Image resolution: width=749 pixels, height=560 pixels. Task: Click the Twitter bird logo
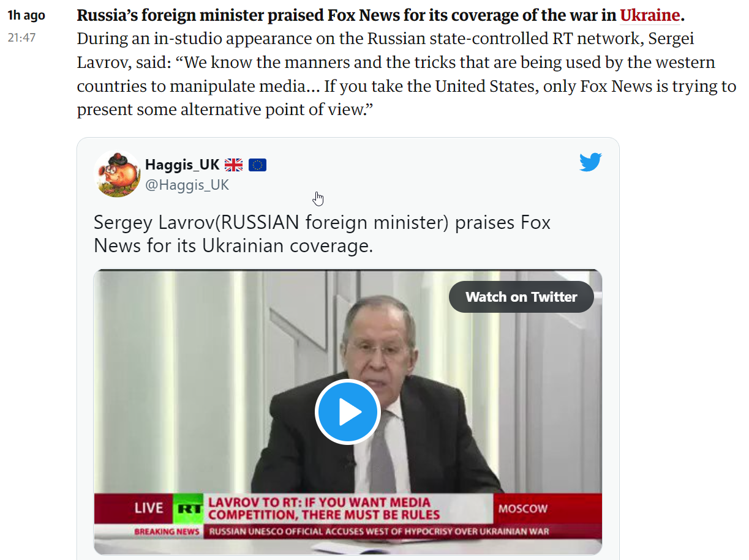[590, 162]
